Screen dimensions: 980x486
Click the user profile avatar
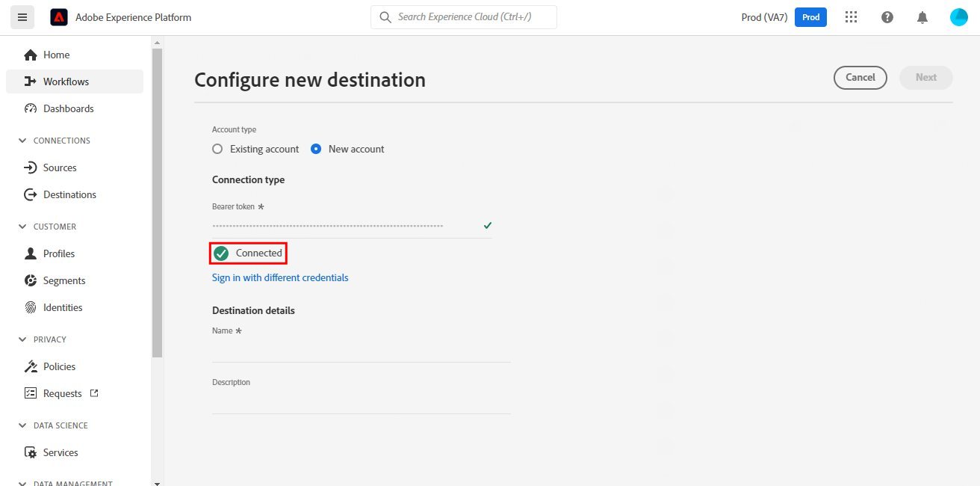pos(958,17)
